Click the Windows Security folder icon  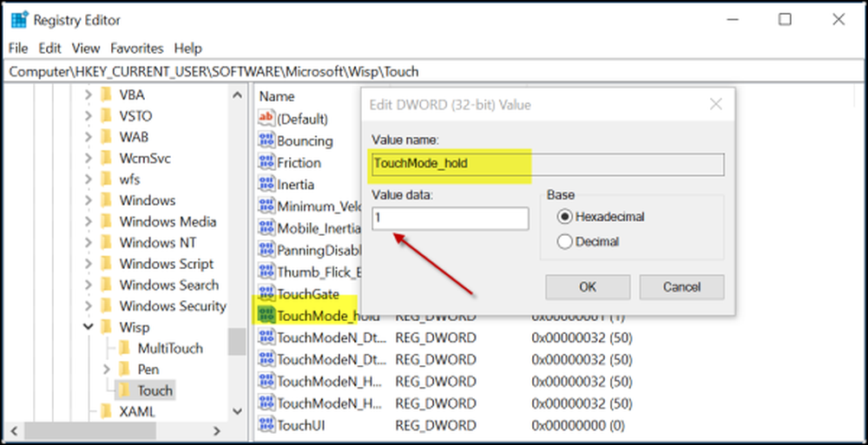(x=106, y=306)
